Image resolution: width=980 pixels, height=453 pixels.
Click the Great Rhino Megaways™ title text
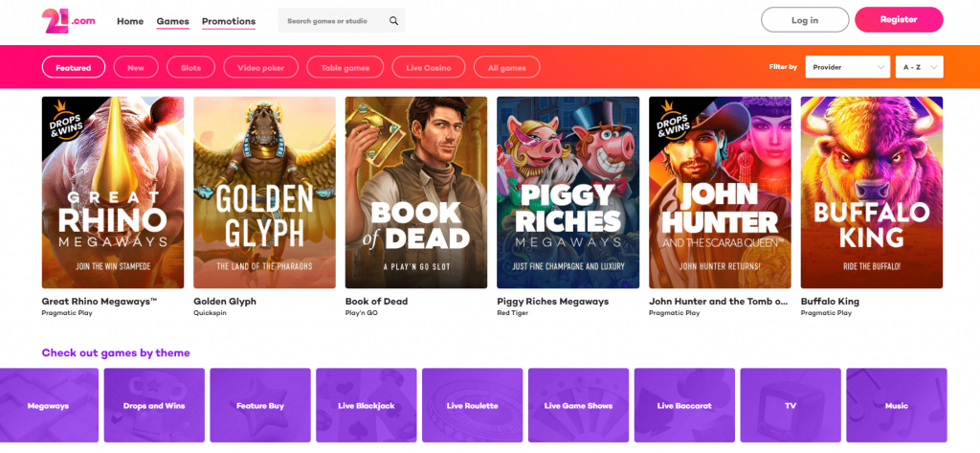click(x=100, y=302)
